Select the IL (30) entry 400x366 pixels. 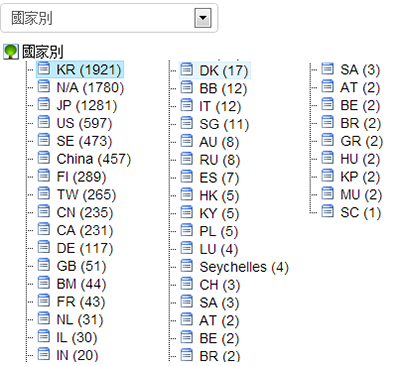point(77,337)
